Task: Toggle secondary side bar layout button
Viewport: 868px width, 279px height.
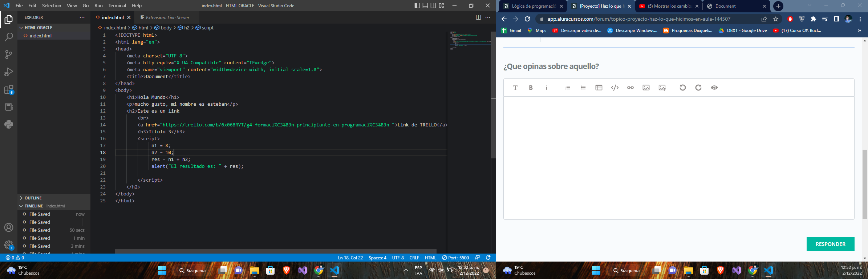Action: click(x=433, y=5)
